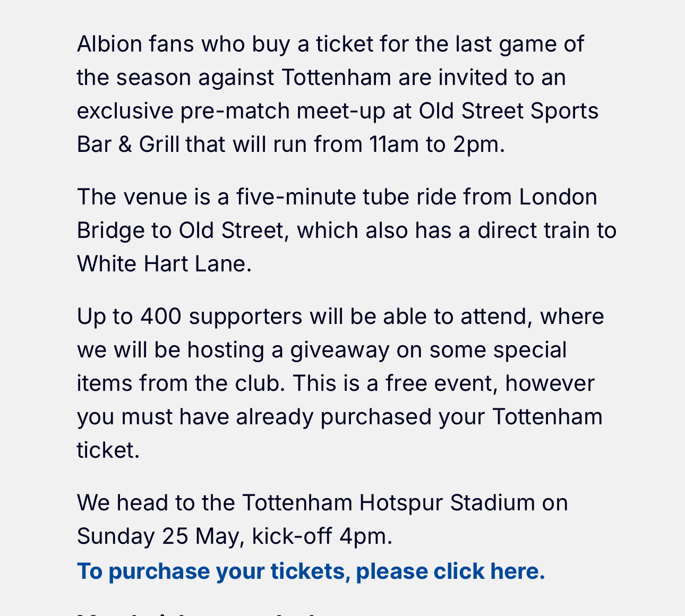Image resolution: width=685 pixels, height=616 pixels.
Task: Click the phrase 'giveaway on some special'
Action: [429, 350]
